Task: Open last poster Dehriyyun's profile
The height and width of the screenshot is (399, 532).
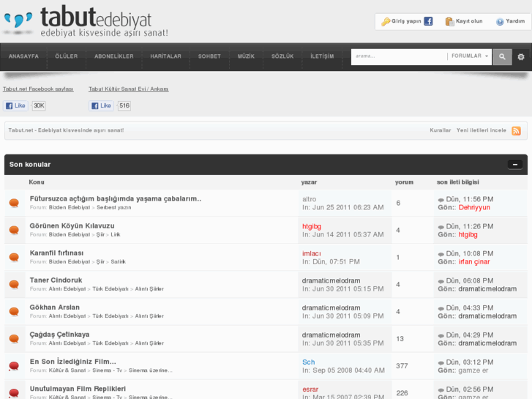Action: pyautogui.click(x=474, y=207)
